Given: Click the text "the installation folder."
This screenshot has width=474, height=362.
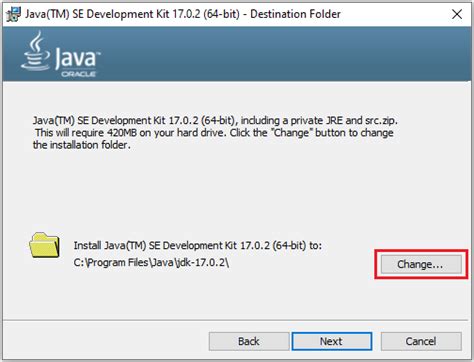Looking at the screenshot, I should click(82, 145).
